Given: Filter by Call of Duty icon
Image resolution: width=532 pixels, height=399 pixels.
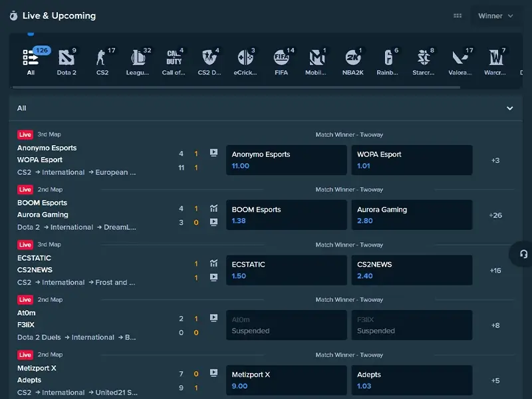Looking at the screenshot, I should 174,58.
